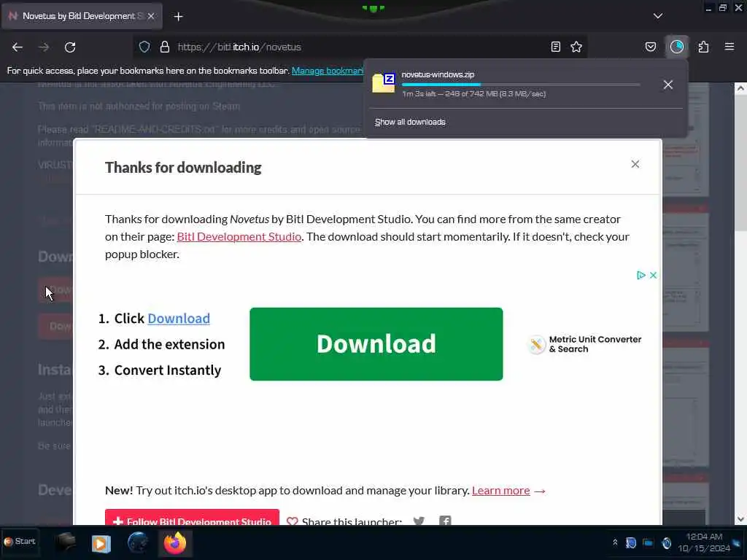Expand hidden system tray icons

(x=615, y=542)
